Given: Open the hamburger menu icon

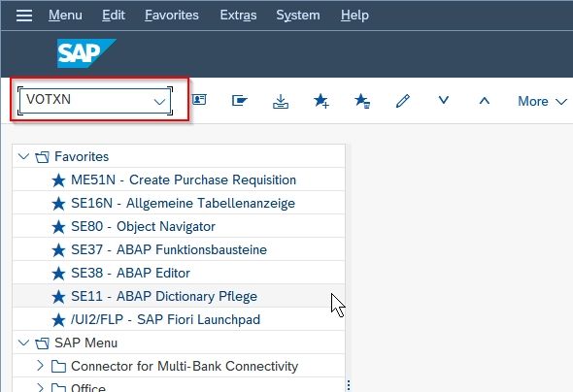Looking at the screenshot, I should (24, 16).
